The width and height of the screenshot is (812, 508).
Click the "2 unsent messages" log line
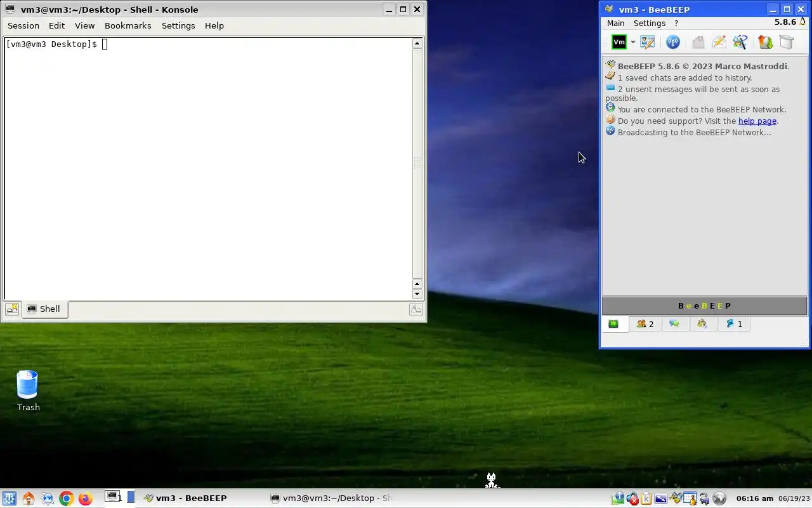click(693, 93)
